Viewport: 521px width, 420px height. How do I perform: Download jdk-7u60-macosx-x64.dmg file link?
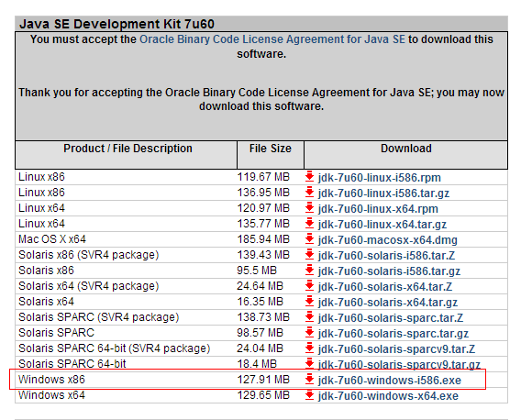pyautogui.click(x=387, y=240)
